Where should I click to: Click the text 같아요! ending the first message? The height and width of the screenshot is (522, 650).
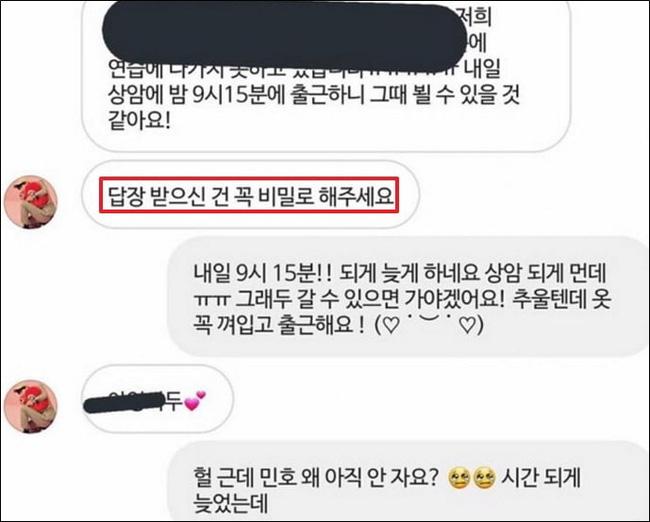(x=138, y=121)
